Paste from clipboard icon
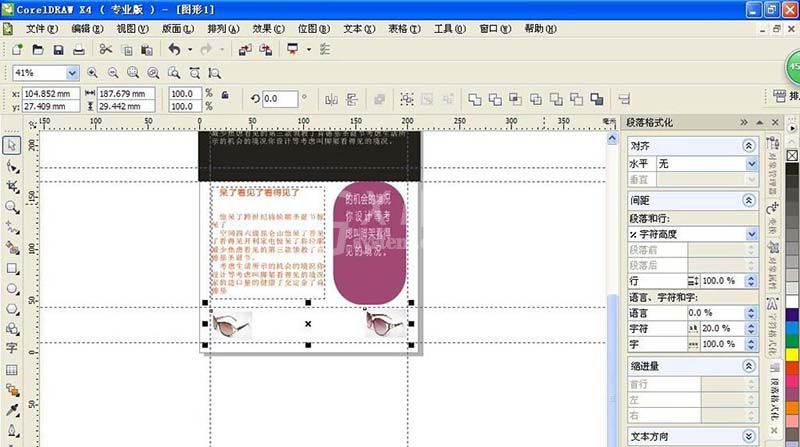This screenshot has width=800, height=447. 147,49
